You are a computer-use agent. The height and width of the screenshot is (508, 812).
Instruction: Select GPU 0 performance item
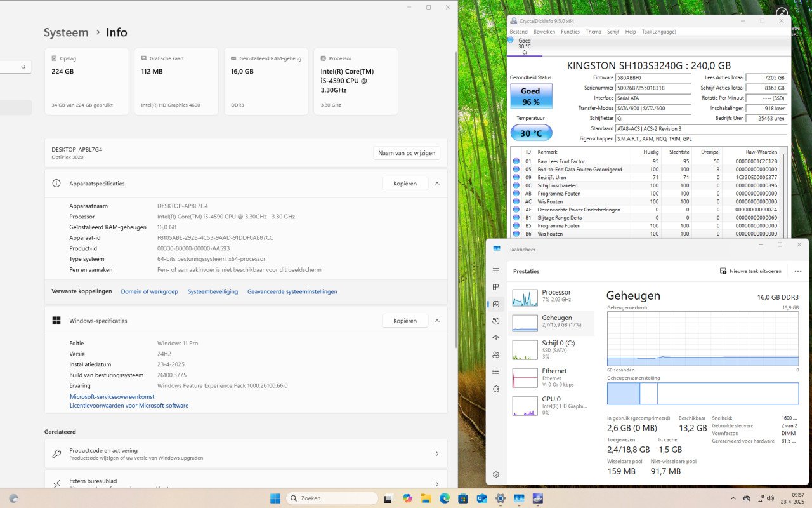[x=552, y=406]
